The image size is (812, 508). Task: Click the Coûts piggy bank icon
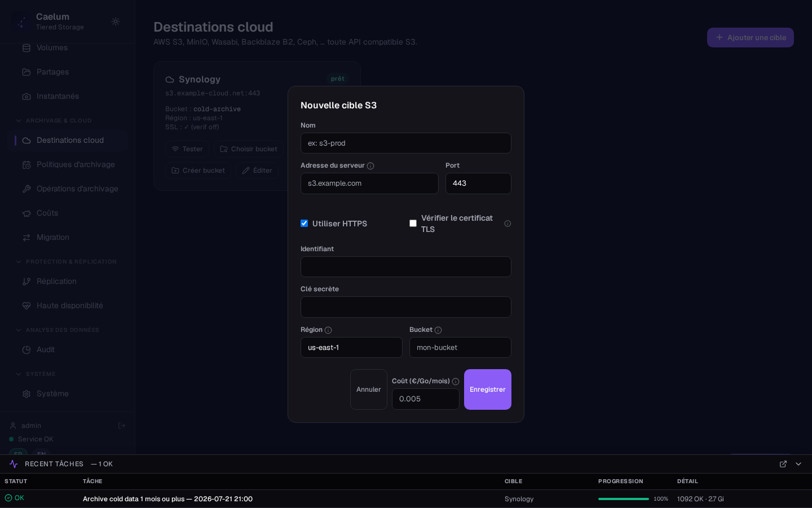point(27,213)
